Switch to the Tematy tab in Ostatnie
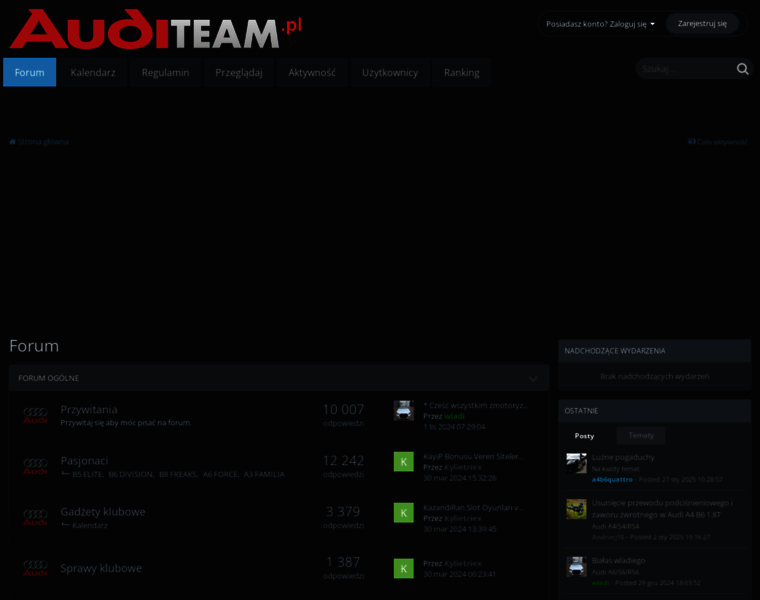The image size is (760, 600). [x=641, y=436]
